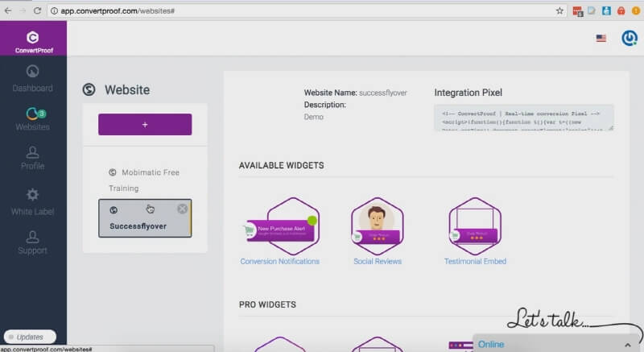Click the Integration Pixel code box

[524, 118]
